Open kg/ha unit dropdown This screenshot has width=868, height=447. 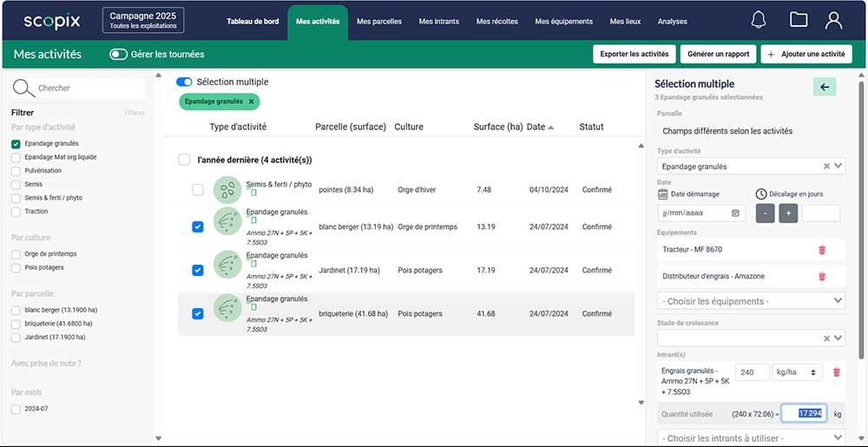point(798,373)
